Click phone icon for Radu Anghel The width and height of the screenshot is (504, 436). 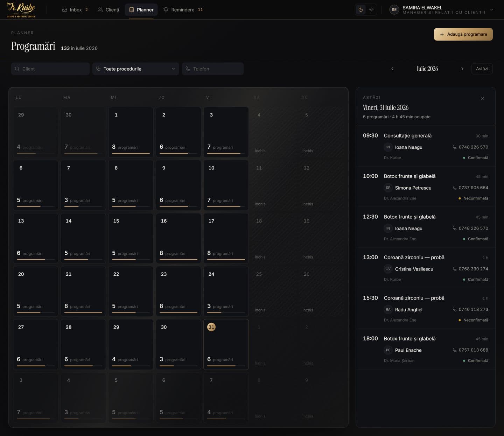(x=455, y=310)
